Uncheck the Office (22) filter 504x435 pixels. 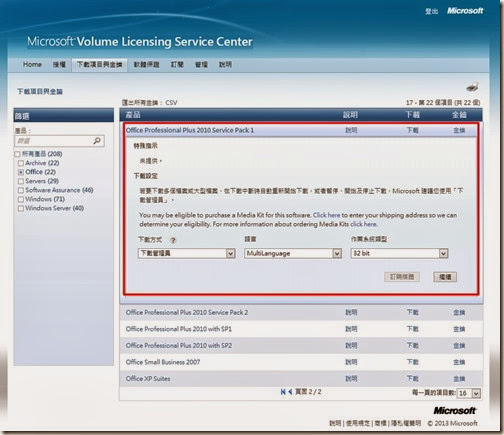21,172
